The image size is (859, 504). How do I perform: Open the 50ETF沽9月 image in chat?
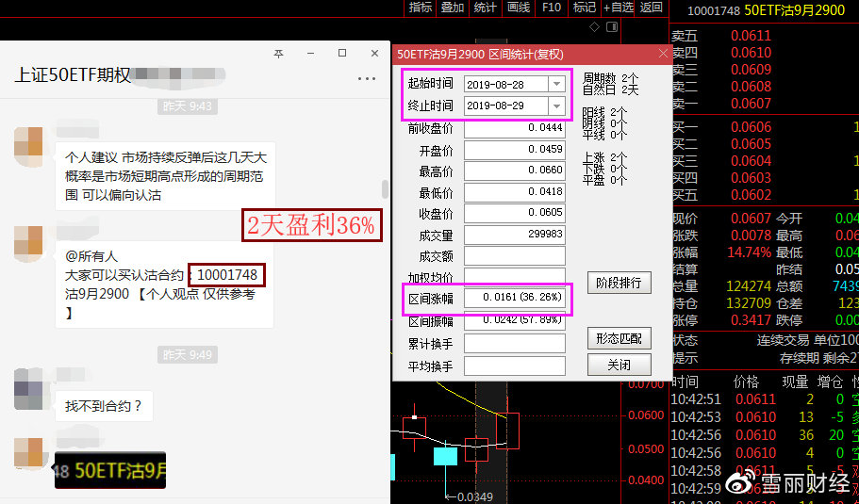(x=110, y=470)
